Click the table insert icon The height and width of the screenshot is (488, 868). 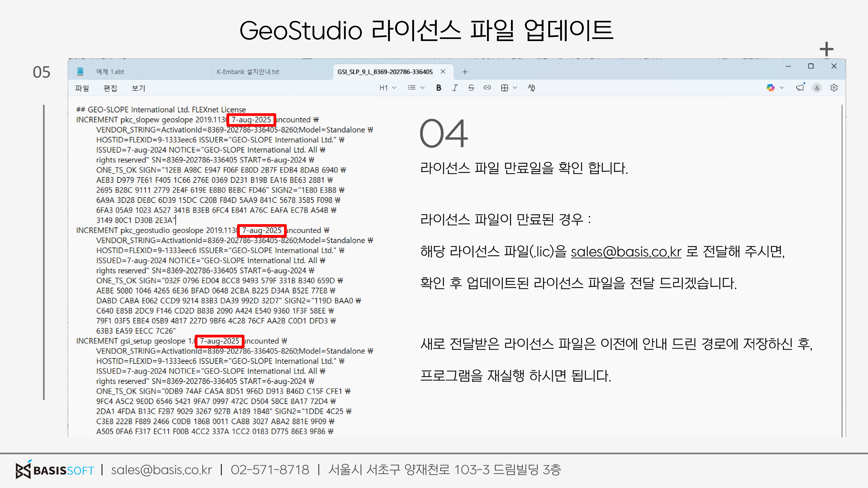504,88
